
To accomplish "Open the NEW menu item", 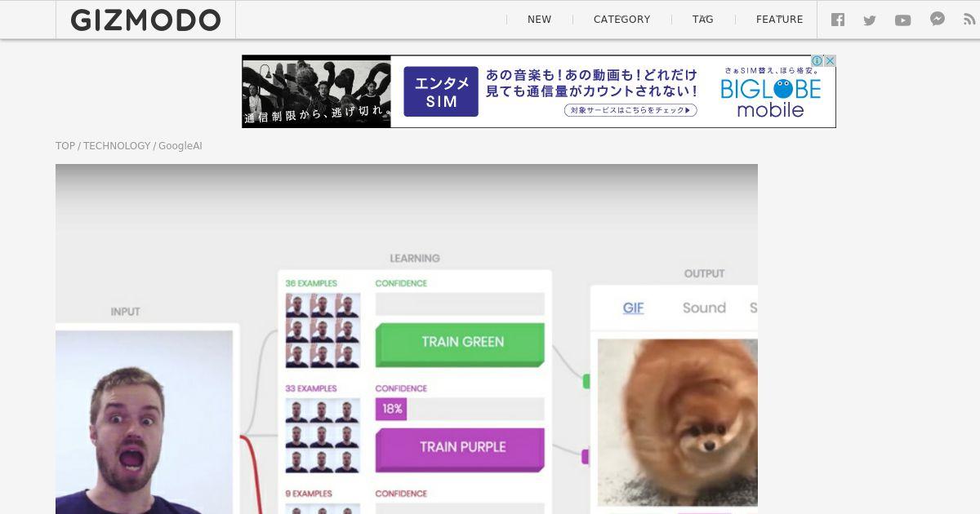I will (x=539, y=20).
